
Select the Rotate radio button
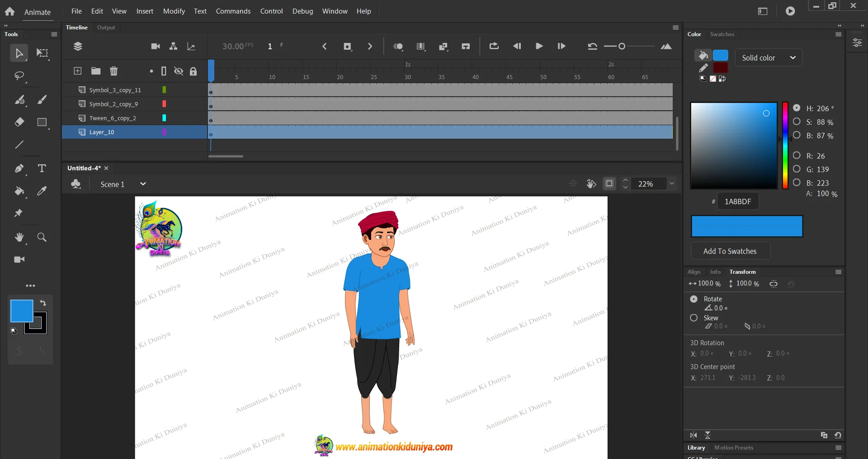pyautogui.click(x=693, y=299)
